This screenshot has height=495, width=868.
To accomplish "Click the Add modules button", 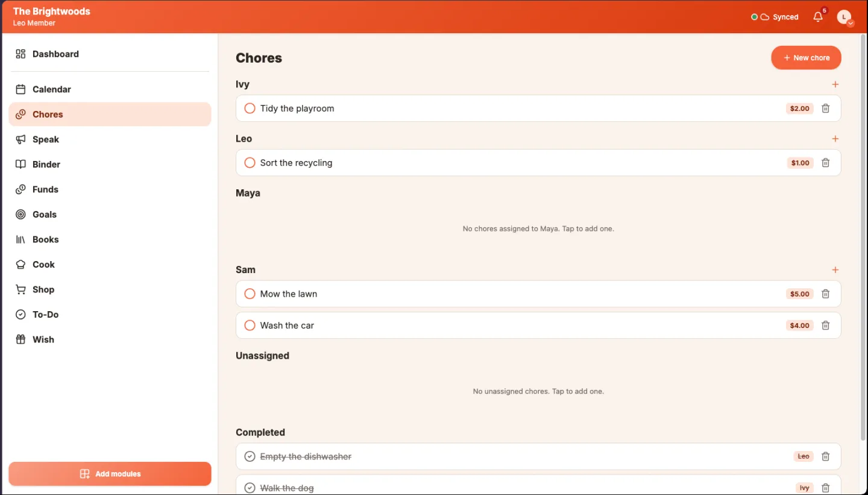I will click(110, 474).
